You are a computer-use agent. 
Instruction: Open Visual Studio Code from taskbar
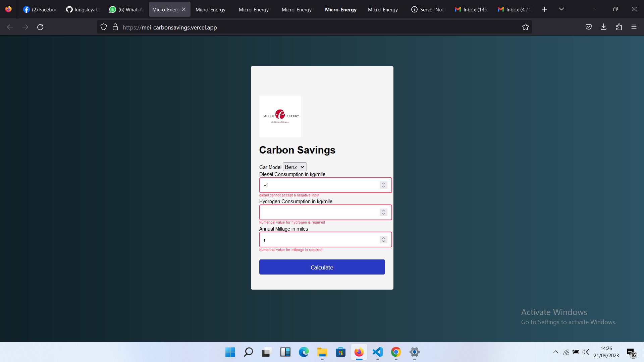click(377, 352)
